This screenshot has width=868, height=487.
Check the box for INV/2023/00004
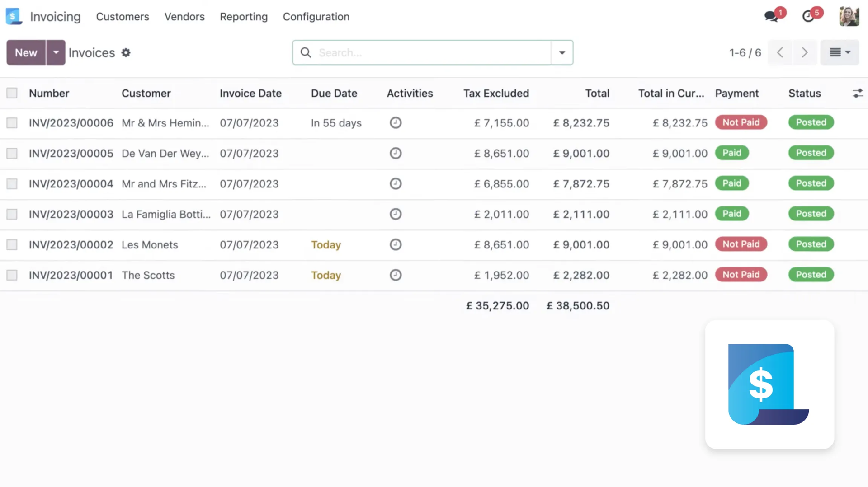point(12,184)
